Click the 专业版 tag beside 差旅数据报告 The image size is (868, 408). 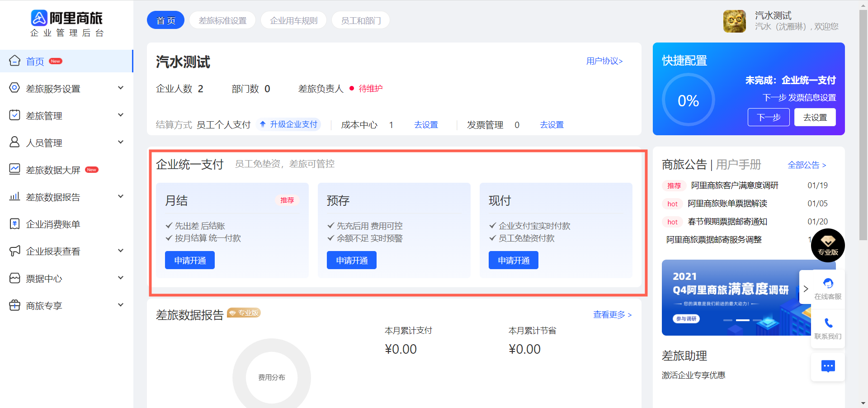tap(244, 313)
